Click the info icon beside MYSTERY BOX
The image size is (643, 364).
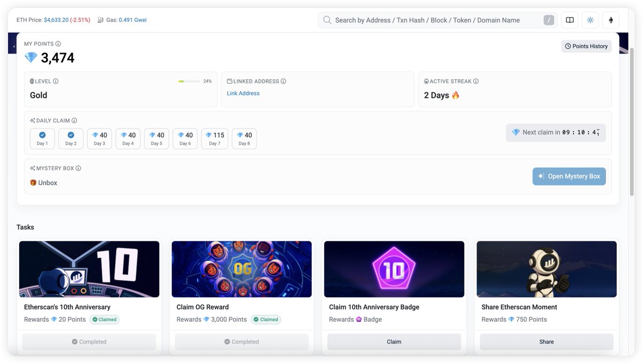click(x=78, y=168)
